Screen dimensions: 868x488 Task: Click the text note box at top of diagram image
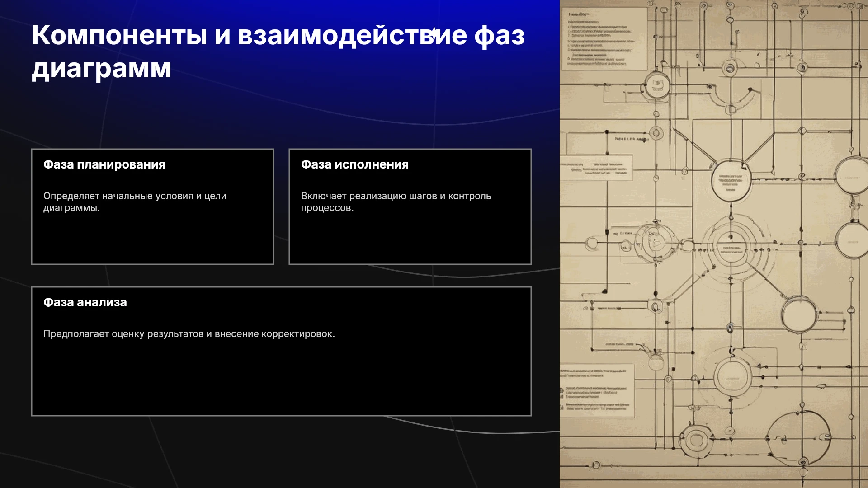604,39
